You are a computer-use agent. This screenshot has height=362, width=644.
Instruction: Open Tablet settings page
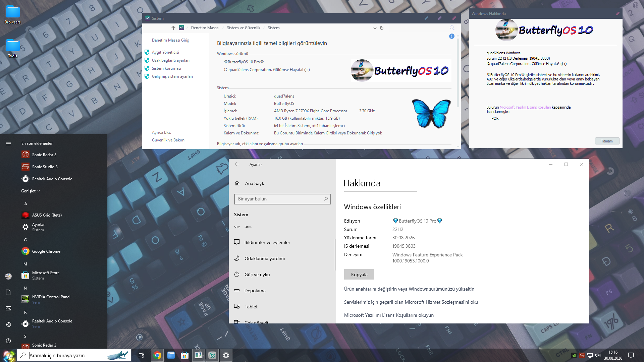pyautogui.click(x=282, y=307)
